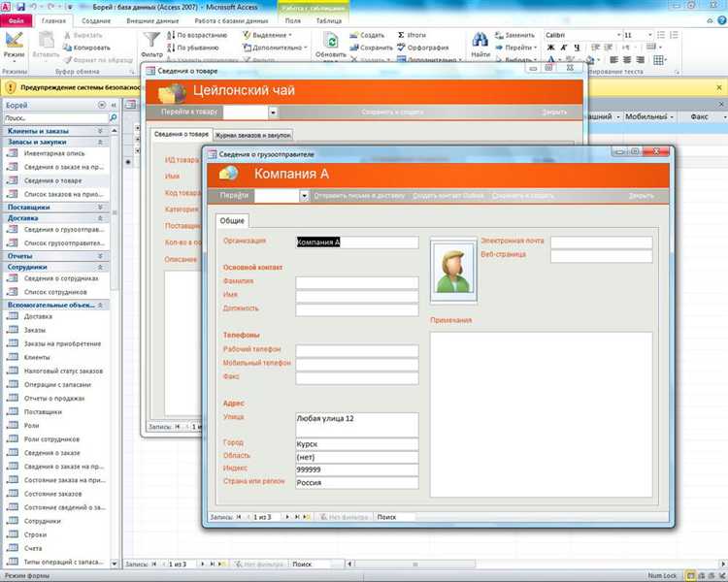Switch to the Создание ribbon tab
Image resolution: width=728 pixels, height=582 pixels.
(96, 21)
